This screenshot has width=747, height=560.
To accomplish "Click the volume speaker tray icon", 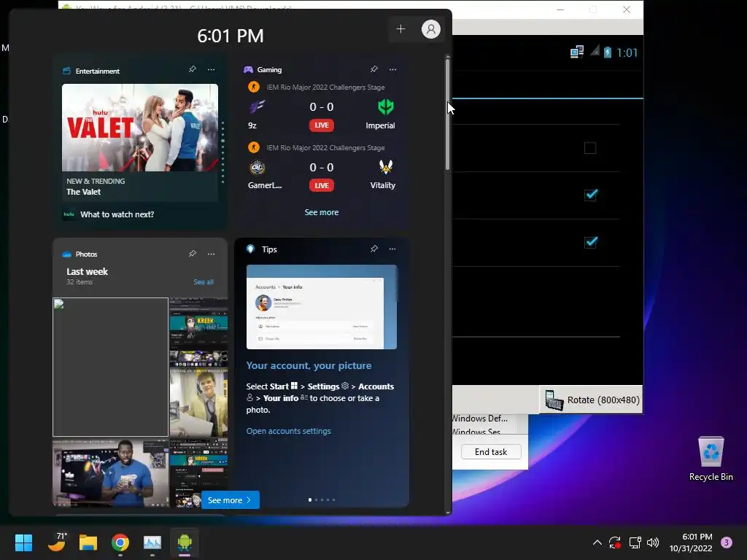I will pyautogui.click(x=653, y=542).
